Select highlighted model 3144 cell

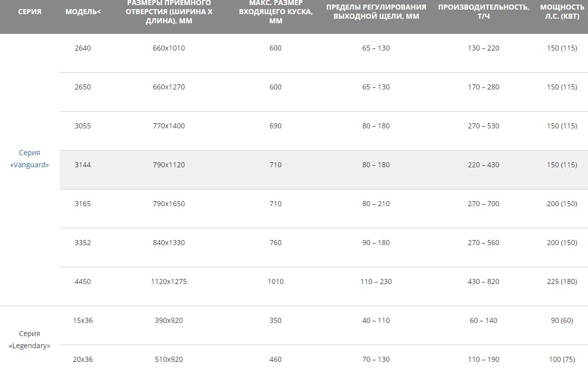coord(82,165)
